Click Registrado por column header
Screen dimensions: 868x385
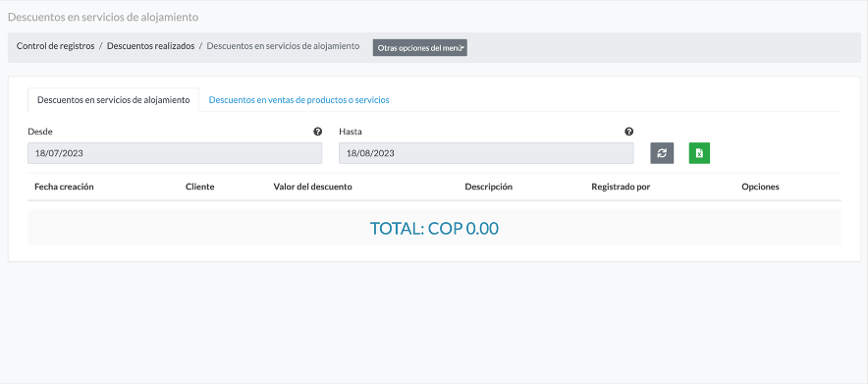click(621, 187)
